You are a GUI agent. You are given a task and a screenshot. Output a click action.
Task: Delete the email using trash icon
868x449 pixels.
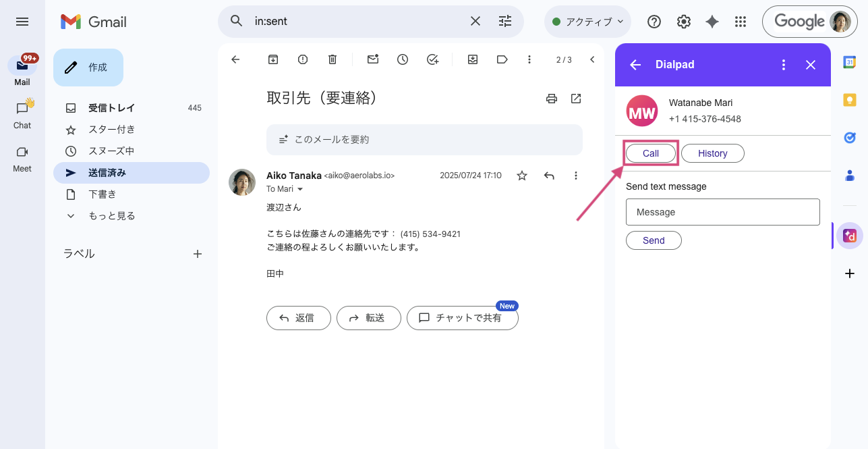click(x=332, y=59)
